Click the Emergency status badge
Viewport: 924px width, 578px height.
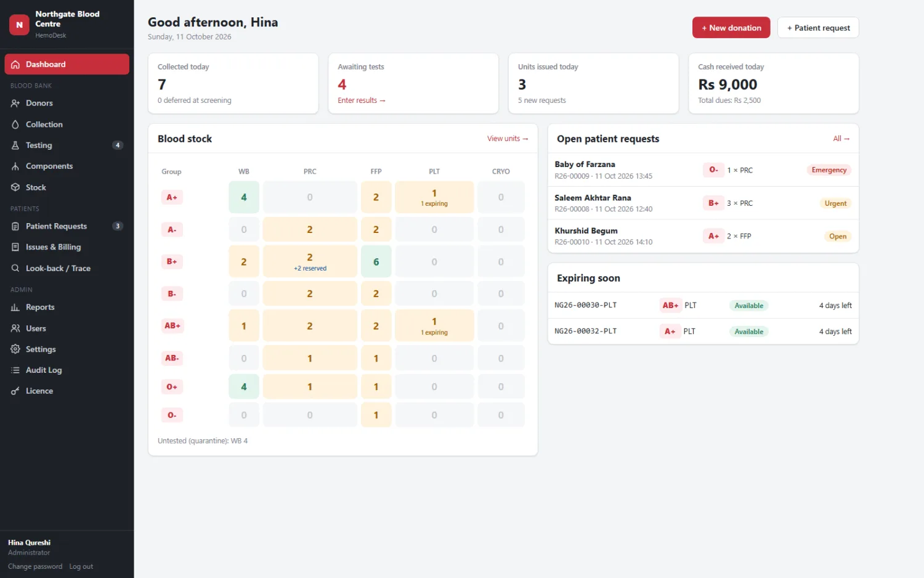(829, 170)
